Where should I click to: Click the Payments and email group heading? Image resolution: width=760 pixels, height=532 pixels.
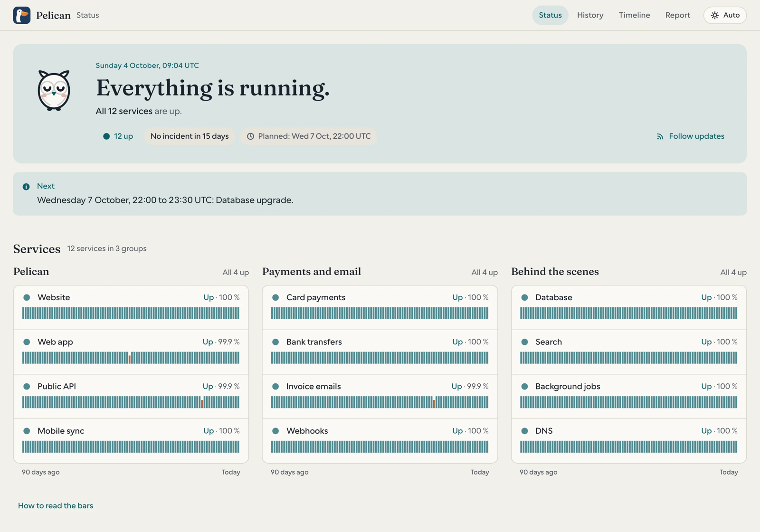point(312,272)
